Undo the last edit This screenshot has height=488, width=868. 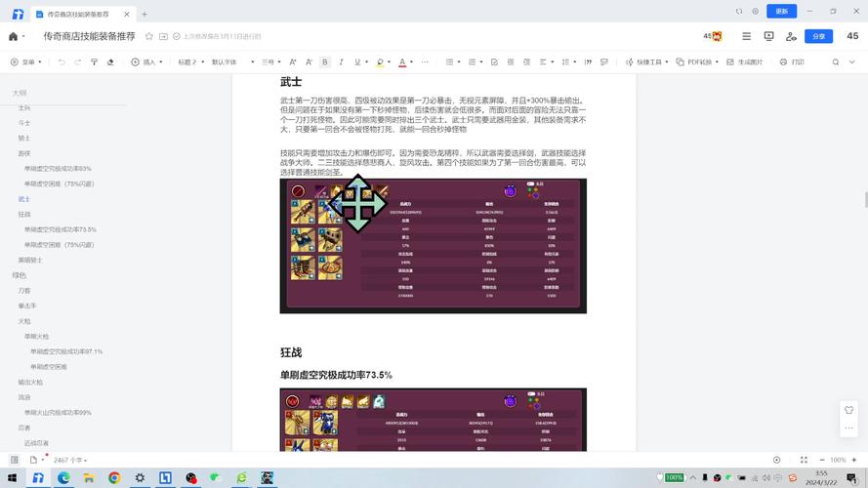(x=62, y=61)
